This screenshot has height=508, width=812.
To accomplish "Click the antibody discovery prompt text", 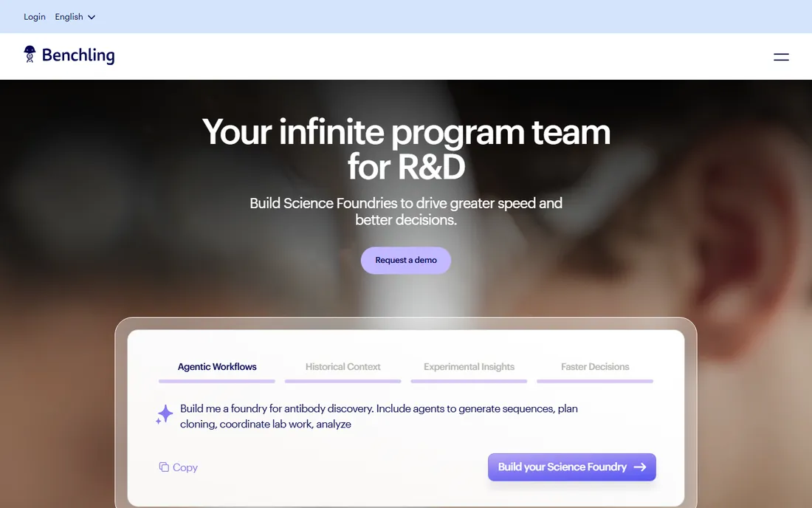I will (379, 416).
